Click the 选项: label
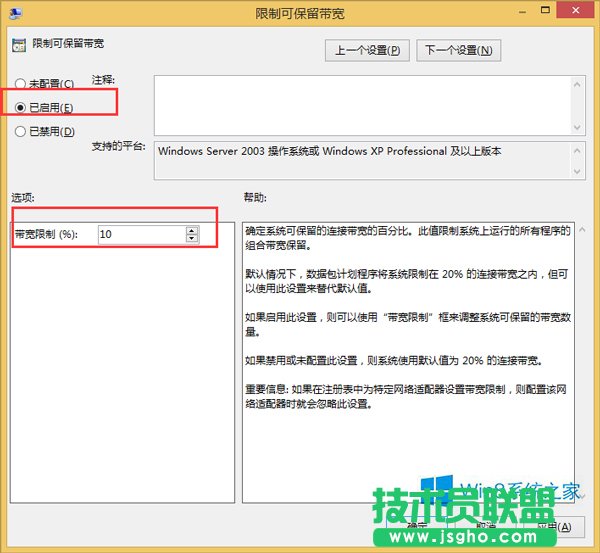 click(x=23, y=198)
